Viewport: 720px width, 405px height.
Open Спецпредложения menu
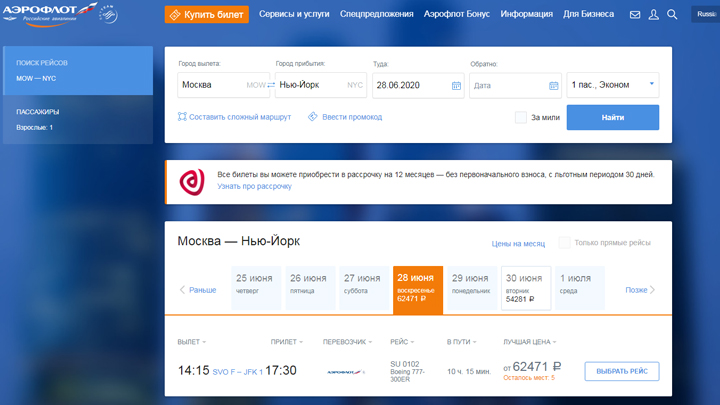[377, 14]
